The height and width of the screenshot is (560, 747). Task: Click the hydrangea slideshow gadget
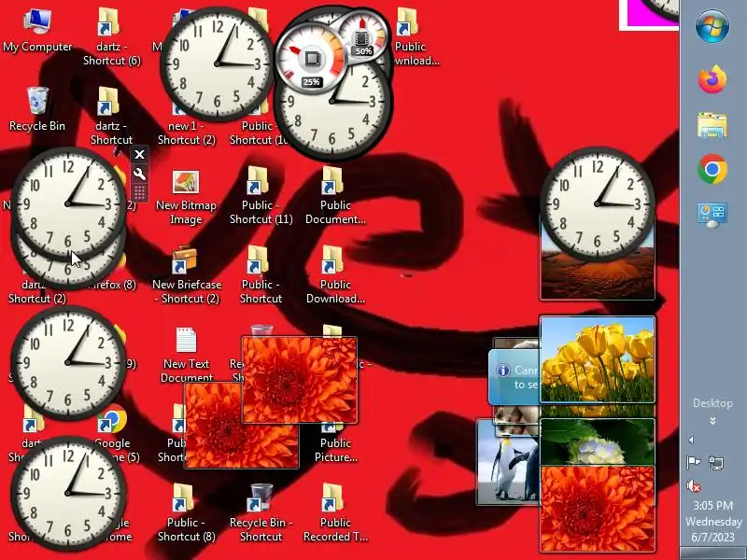tap(598, 441)
